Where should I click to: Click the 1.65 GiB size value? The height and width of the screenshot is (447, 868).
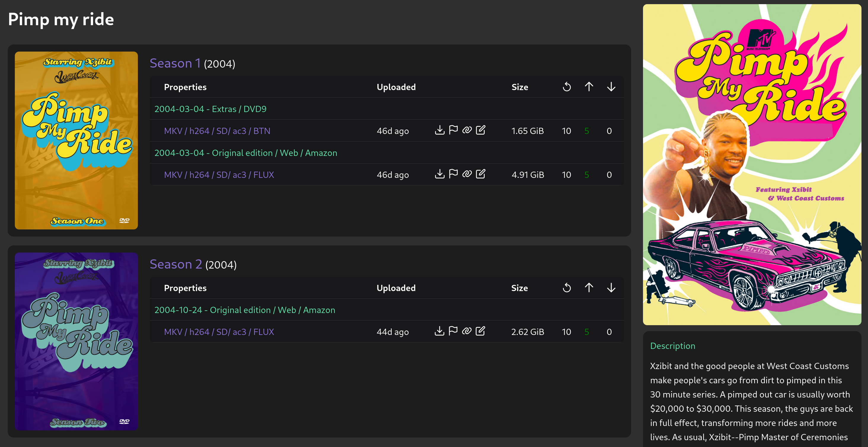tap(528, 131)
